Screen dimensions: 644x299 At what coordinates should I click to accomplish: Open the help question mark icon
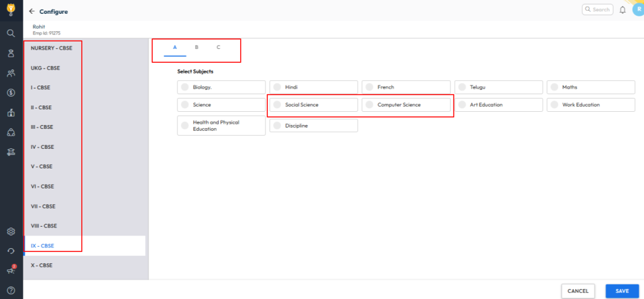click(11, 290)
